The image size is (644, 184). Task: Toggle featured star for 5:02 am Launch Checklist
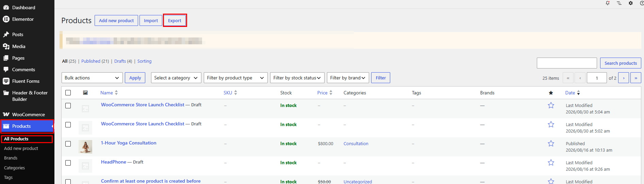click(551, 125)
